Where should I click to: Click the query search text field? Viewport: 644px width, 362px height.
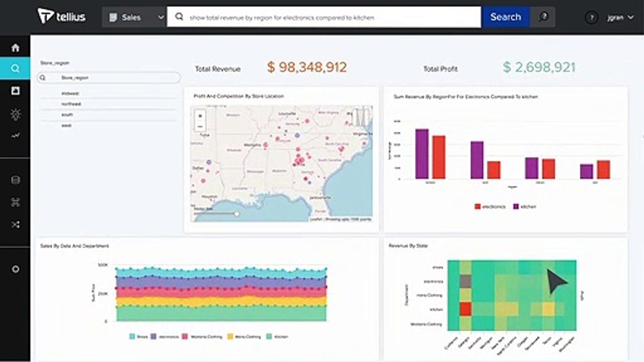(x=324, y=17)
